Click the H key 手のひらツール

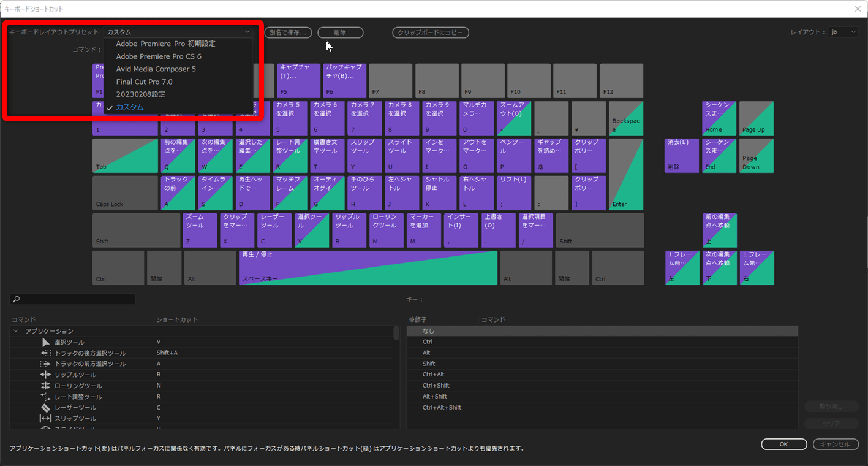click(364, 193)
